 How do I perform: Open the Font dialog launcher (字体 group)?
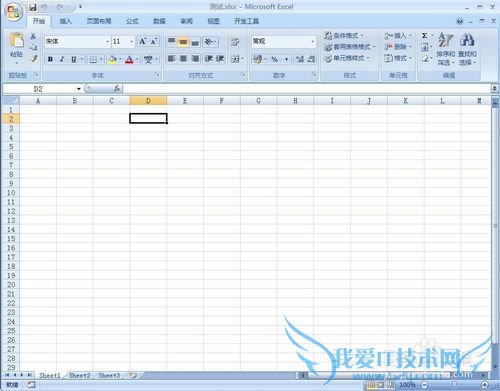[x=157, y=75]
